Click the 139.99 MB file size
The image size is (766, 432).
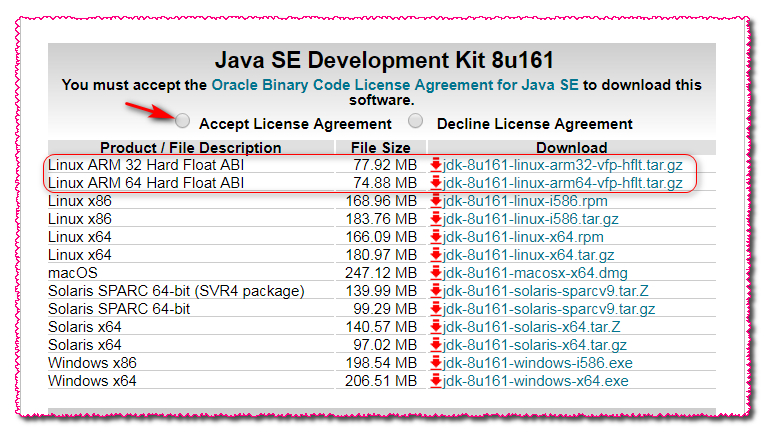coord(381,291)
